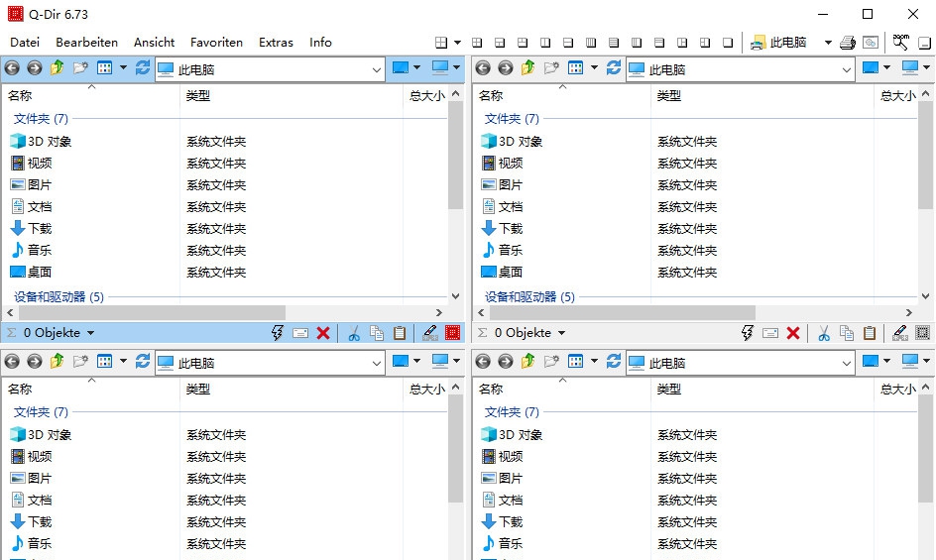936x560 pixels.
Task: Click the up-folder icon in top-left pane
Action: click(58, 67)
